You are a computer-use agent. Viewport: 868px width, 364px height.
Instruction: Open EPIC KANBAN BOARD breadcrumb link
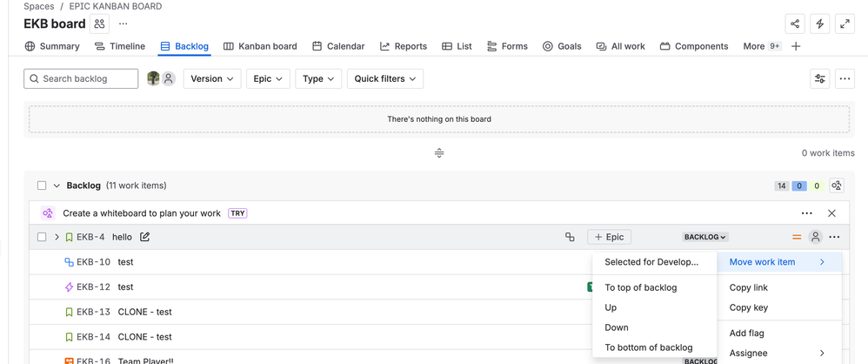[x=116, y=7]
